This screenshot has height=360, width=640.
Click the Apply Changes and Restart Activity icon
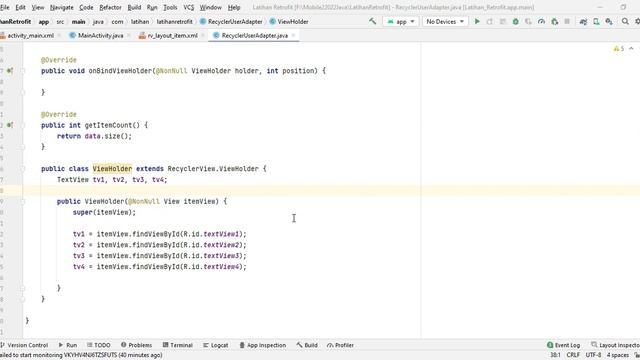click(x=490, y=22)
